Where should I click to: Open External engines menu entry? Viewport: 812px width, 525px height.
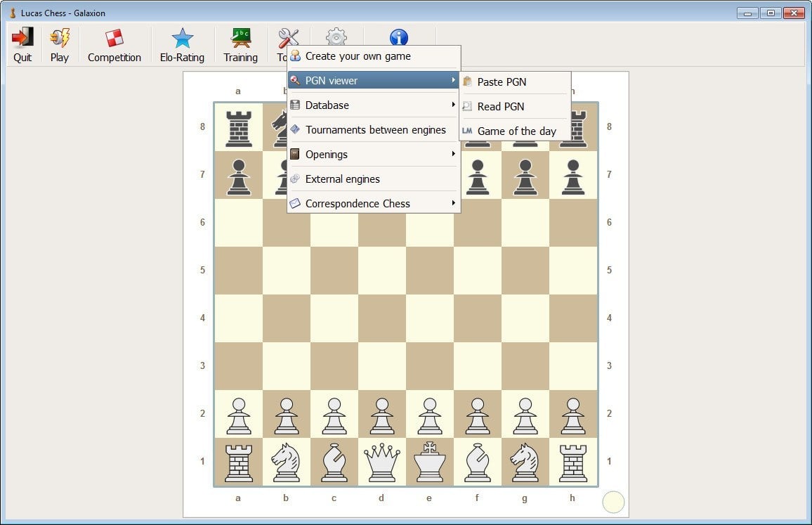343,179
